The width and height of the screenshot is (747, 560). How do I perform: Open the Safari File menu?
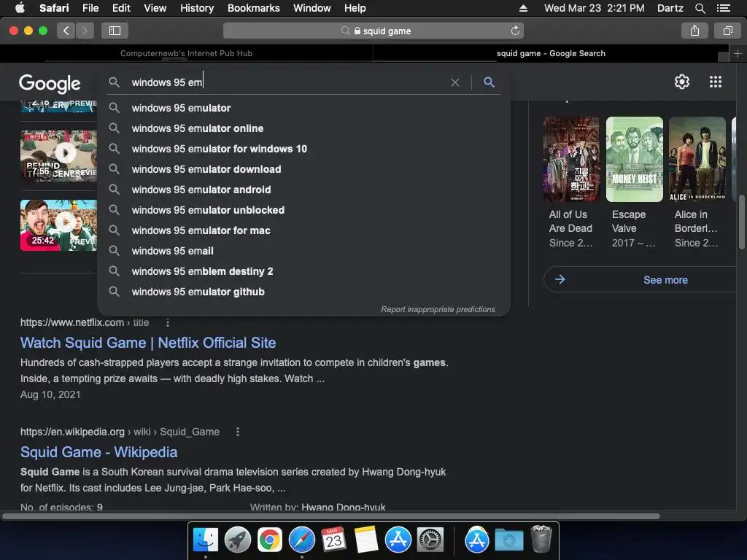tap(90, 8)
